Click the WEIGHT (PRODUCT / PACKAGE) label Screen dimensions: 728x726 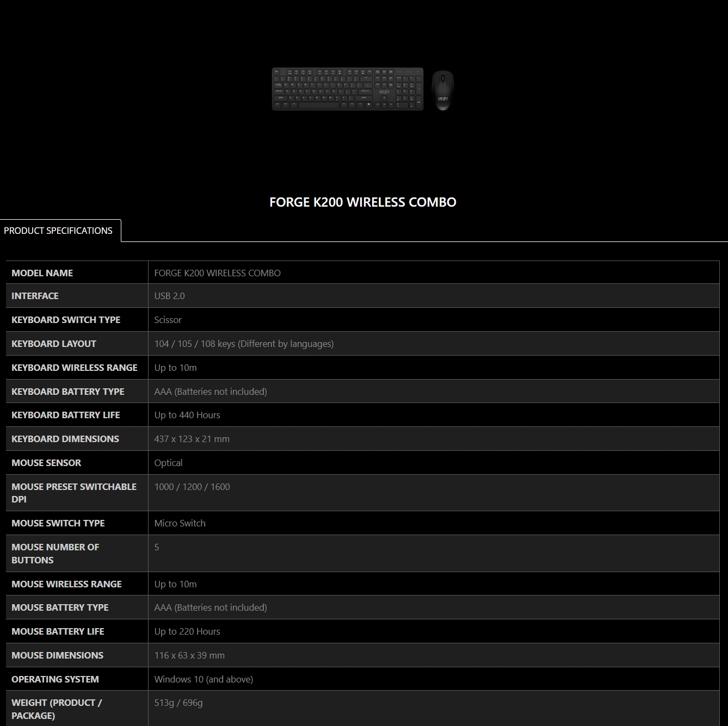[57, 709]
